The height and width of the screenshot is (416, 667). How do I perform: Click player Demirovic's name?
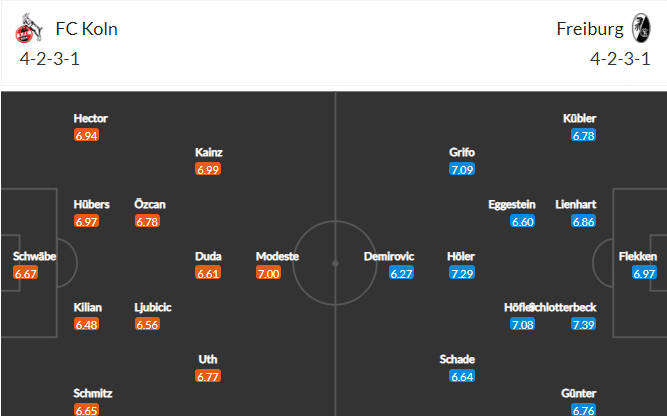tap(389, 256)
